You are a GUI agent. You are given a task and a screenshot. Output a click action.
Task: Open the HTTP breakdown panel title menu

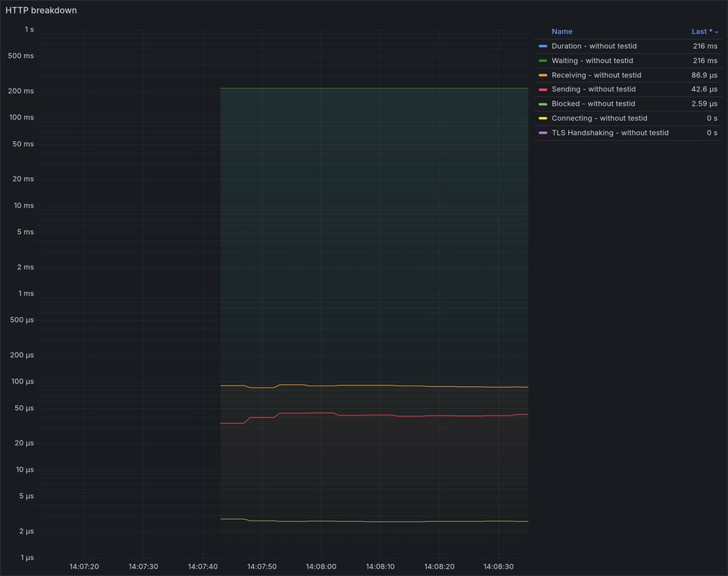pos(41,10)
